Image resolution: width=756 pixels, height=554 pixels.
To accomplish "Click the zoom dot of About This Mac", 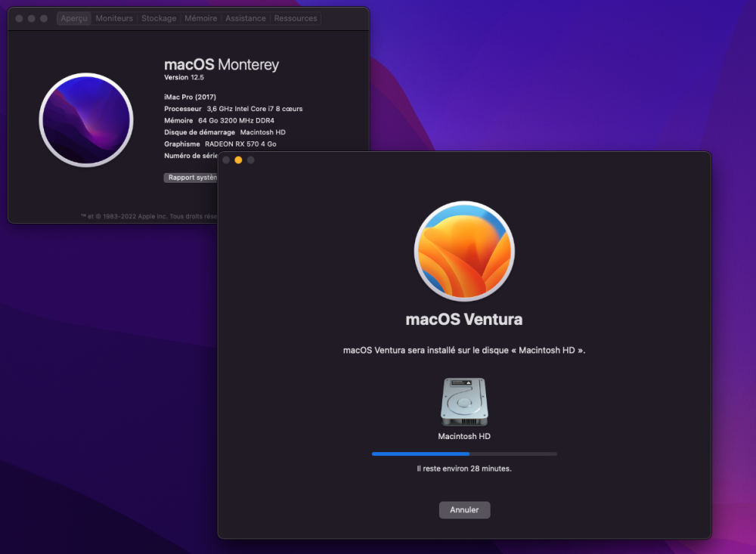I will 44,18.
